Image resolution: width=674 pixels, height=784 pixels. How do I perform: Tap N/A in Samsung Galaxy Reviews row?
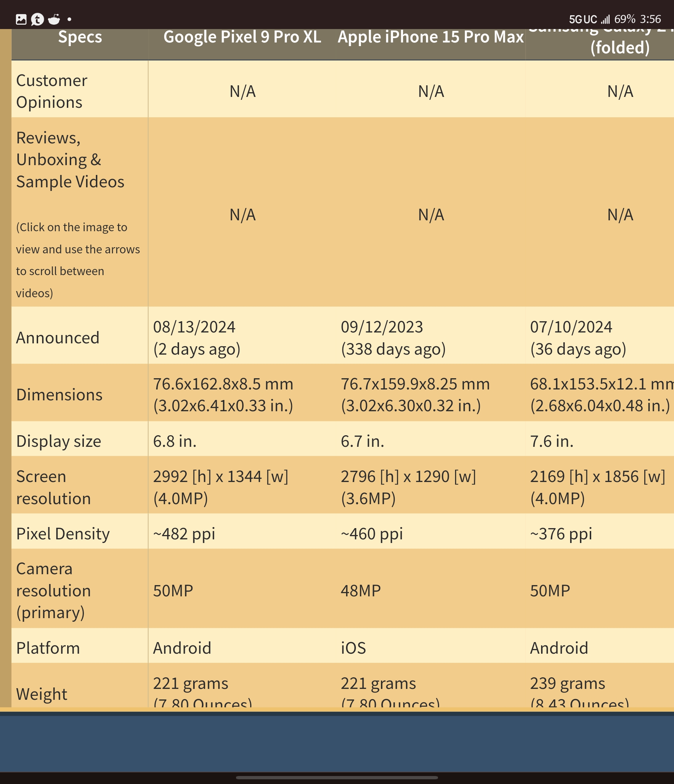[620, 215]
